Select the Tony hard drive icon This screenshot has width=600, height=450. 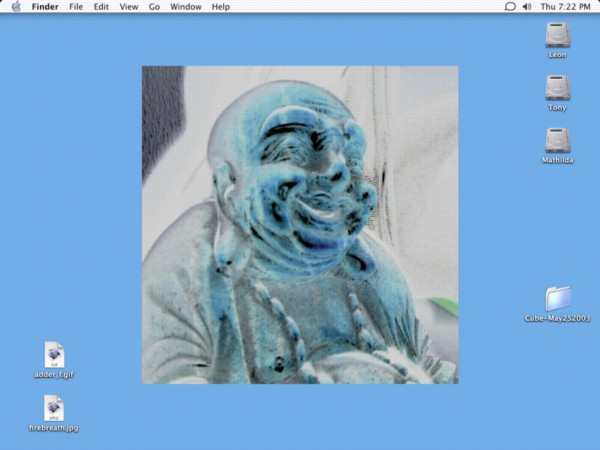(x=557, y=88)
